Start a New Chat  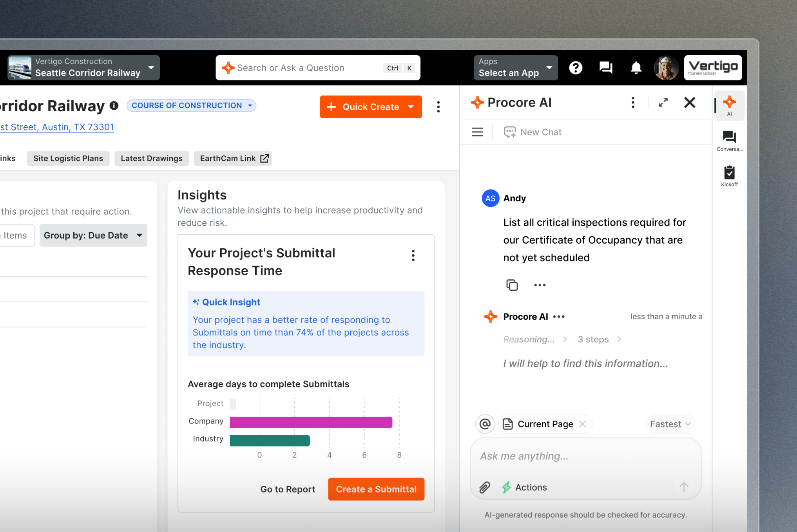coord(533,132)
